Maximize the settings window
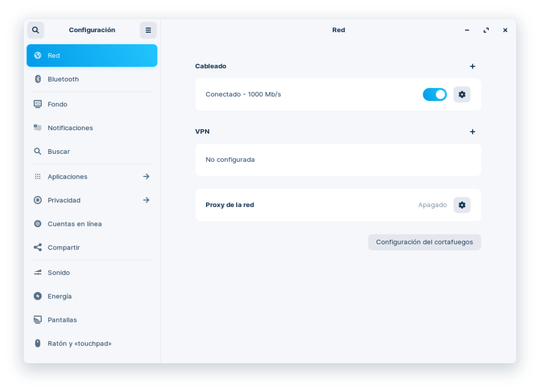This screenshot has width=540, height=392. point(486,30)
